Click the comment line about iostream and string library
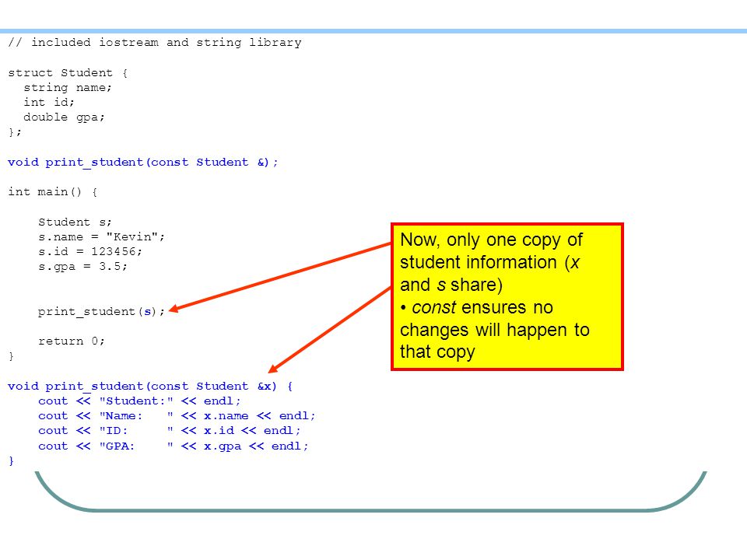747x560 pixels. pos(155,42)
